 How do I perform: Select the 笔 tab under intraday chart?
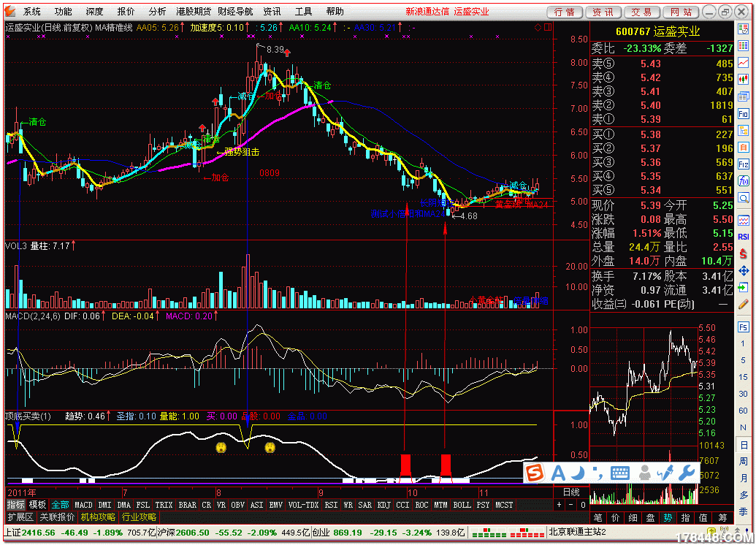pos(597,518)
